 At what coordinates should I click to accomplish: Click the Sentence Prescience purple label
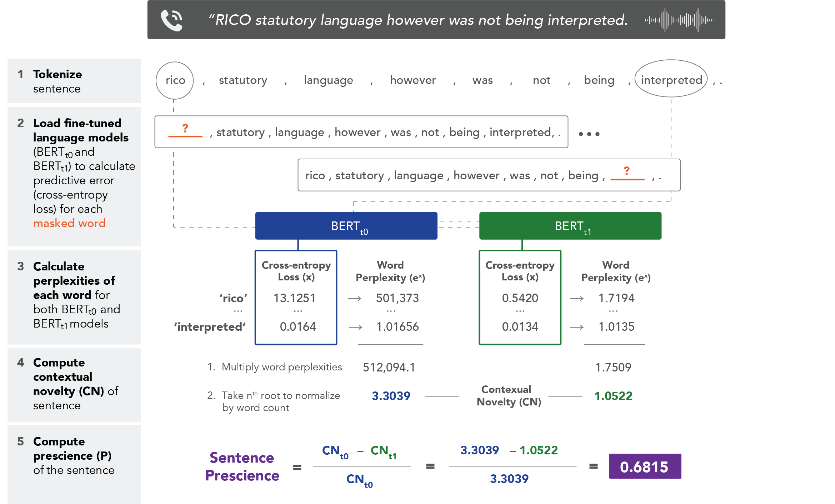click(242, 466)
